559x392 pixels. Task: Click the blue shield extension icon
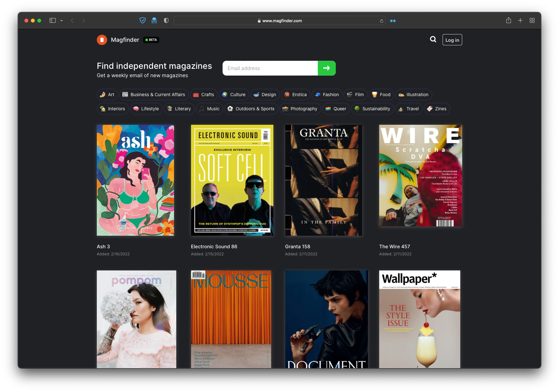(142, 21)
